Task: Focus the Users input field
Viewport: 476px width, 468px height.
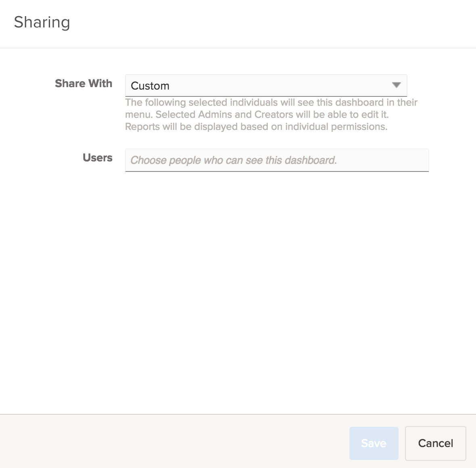Action: (277, 160)
